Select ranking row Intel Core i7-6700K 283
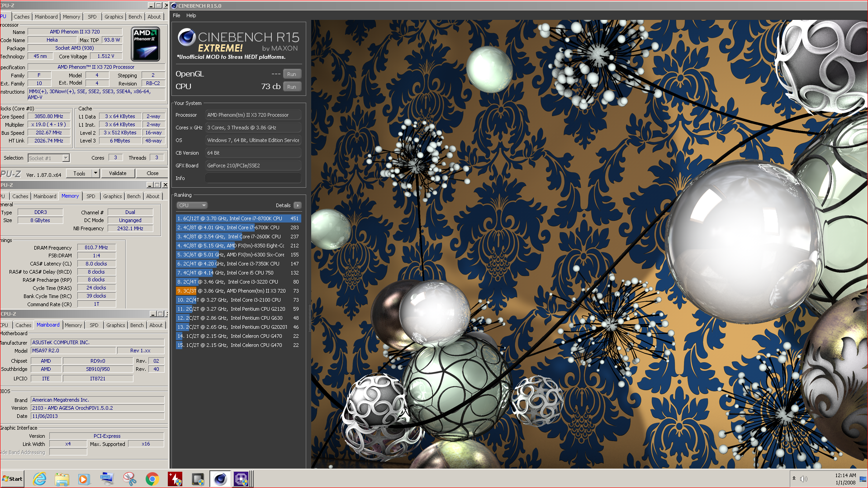Image resolution: width=868 pixels, height=488 pixels. (238, 227)
